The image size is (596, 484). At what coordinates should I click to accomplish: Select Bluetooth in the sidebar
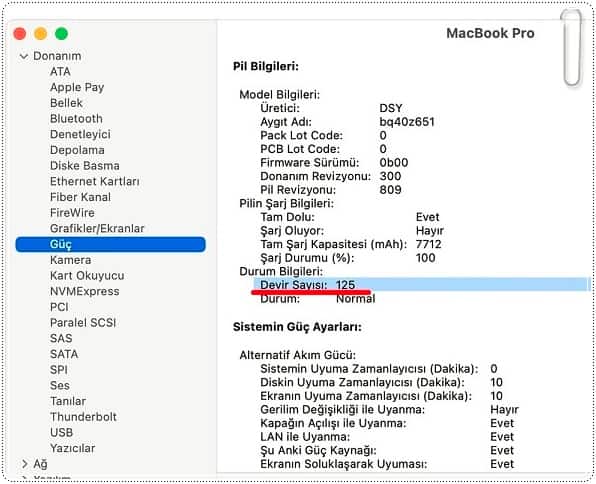click(76, 119)
